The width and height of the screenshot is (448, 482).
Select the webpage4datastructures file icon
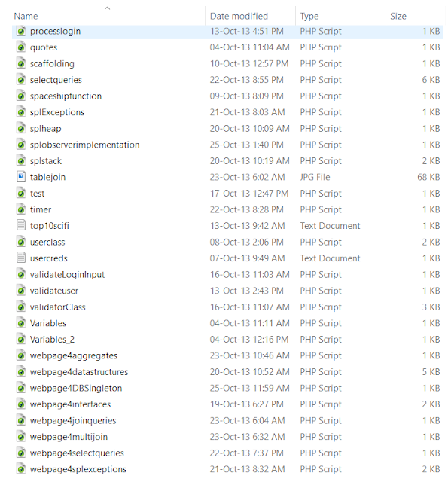coord(21,372)
